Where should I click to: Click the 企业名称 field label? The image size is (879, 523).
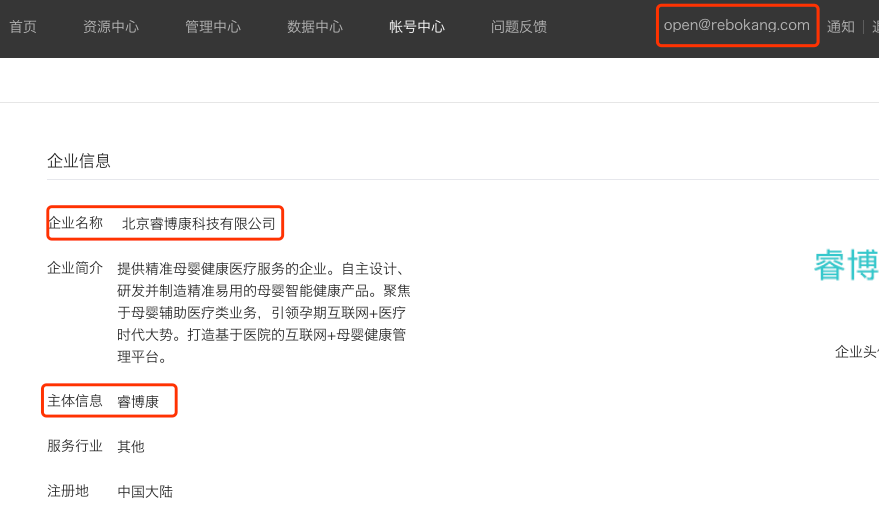[x=75, y=223]
